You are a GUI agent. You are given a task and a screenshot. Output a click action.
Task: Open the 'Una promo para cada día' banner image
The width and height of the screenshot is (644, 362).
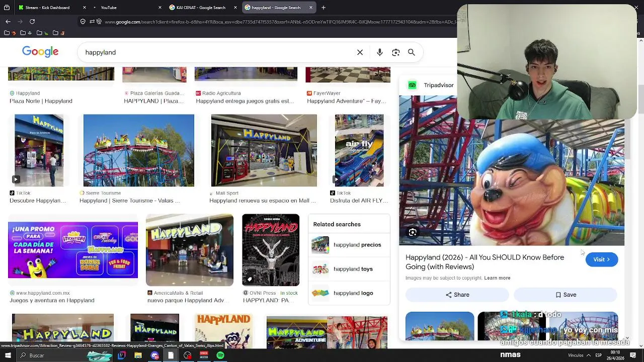point(73,250)
